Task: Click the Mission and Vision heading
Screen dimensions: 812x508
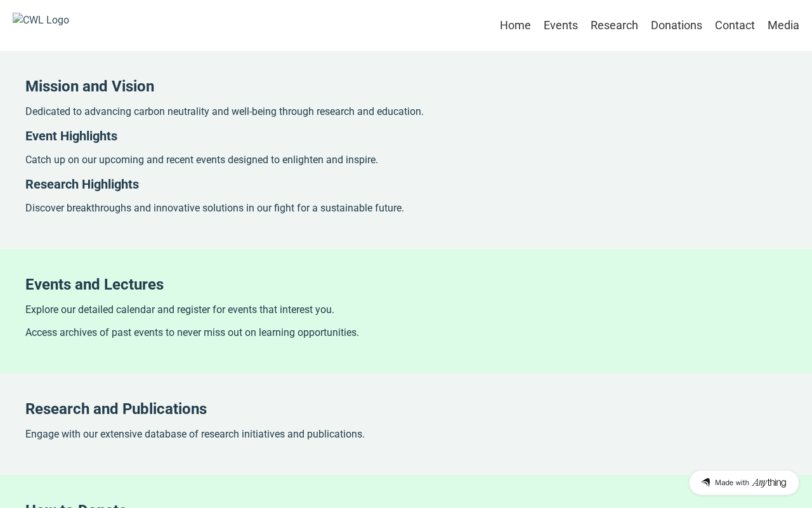Action: coord(89,86)
